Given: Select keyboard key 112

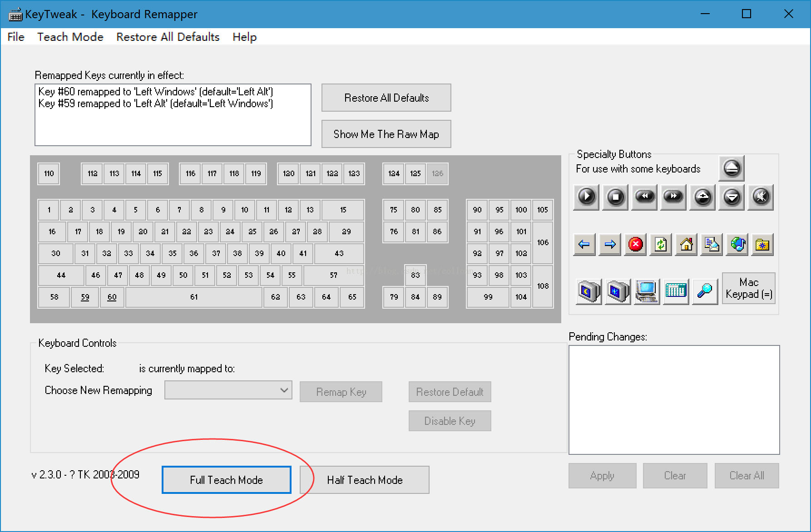Looking at the screenshot, I should (x=93, y=173).
